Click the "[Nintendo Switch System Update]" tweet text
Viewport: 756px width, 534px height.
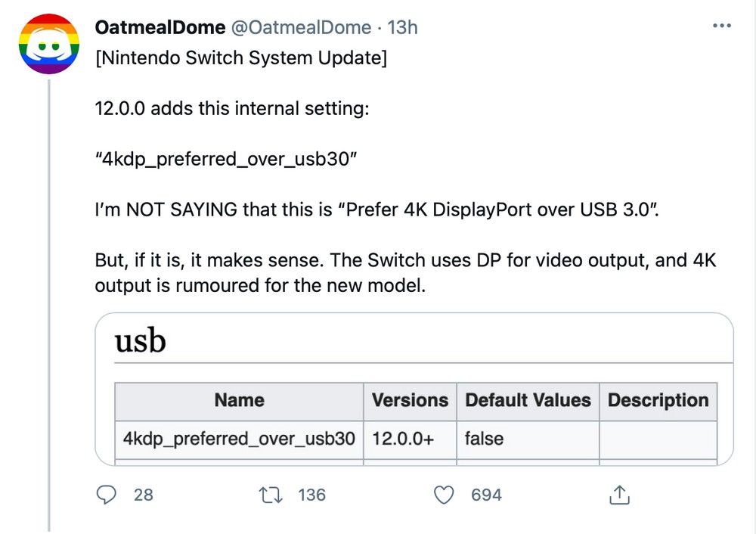coord(240,57)
